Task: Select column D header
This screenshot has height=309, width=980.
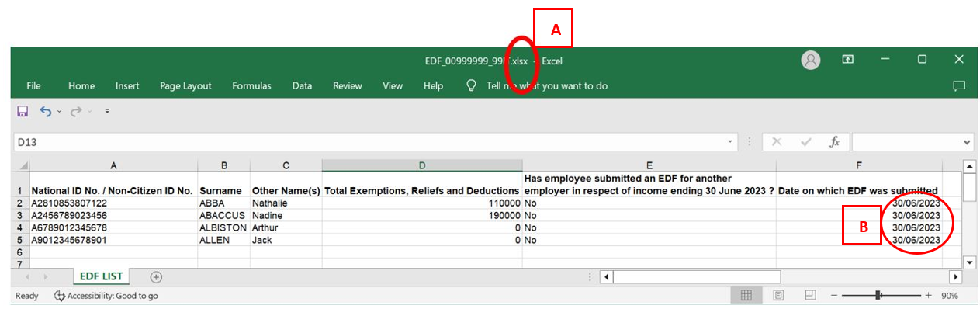Action: 422,165
